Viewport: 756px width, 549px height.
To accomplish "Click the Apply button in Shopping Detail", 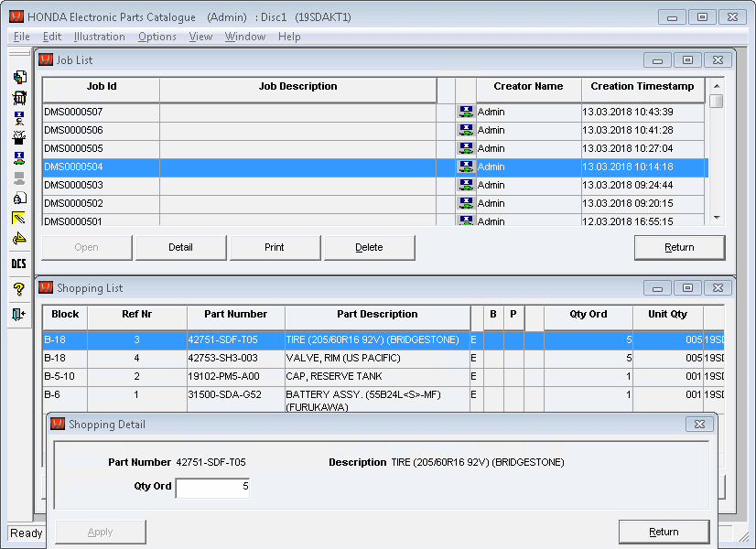I will (x=101, y=532).
